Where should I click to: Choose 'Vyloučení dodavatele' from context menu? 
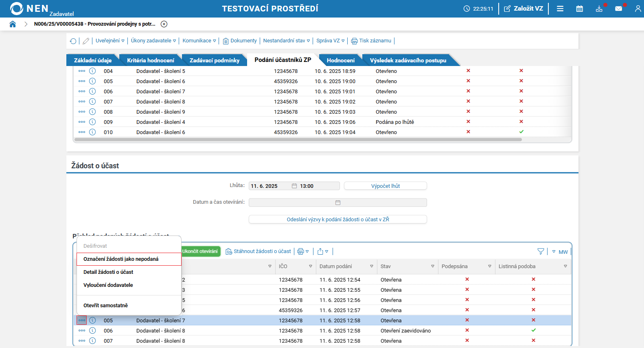pyautogui.click(x=108, y=285)
